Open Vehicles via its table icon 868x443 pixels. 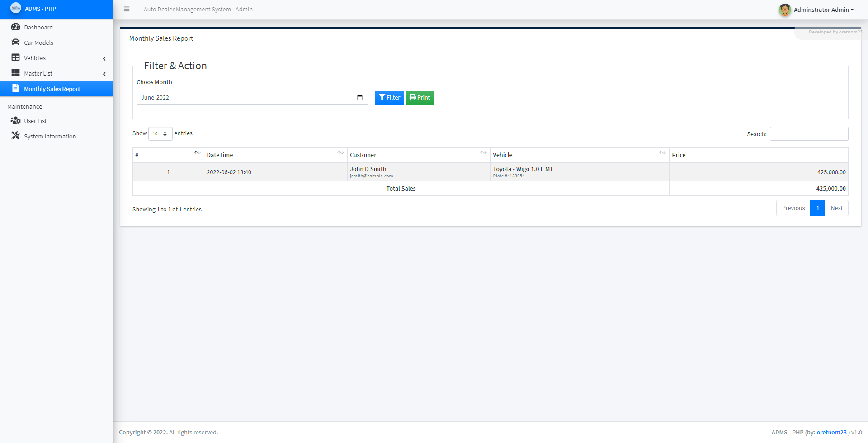point(16,57)
